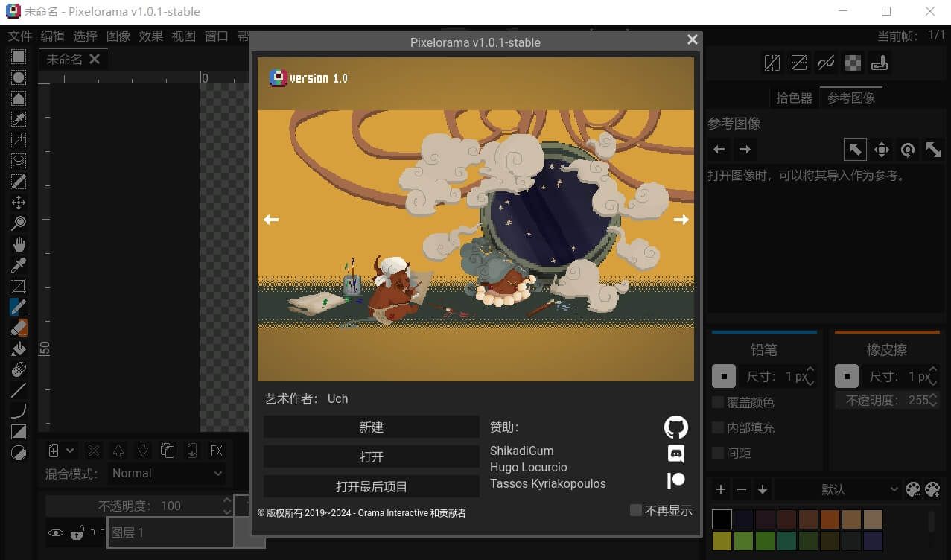The image size is (951, 560).
Task: Select the Line tool
Action: click(19, 390)
